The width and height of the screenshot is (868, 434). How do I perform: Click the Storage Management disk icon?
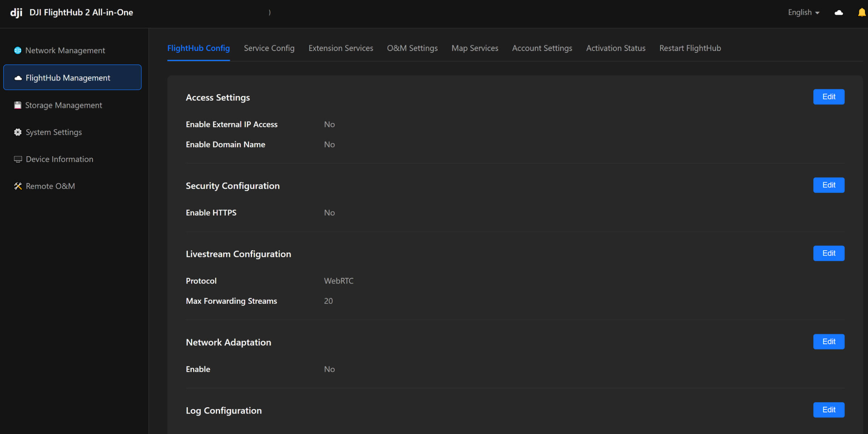click(18, 105)
